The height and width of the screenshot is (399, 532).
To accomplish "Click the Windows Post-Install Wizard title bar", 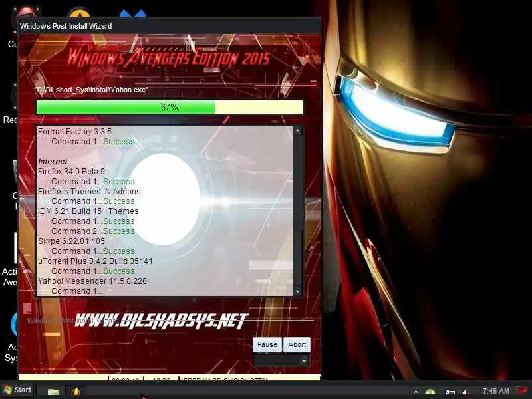I will [x=170, y=26].
